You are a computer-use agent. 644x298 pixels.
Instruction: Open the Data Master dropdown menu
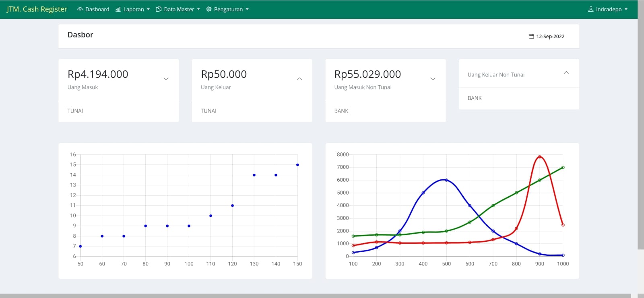pyautogui.click(x=178, y=9)
